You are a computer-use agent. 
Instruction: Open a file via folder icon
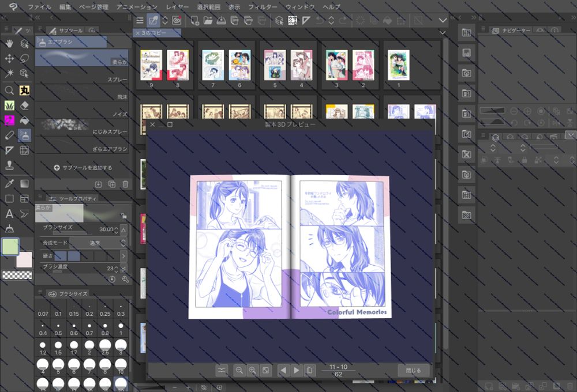click(x=208, y=20)
